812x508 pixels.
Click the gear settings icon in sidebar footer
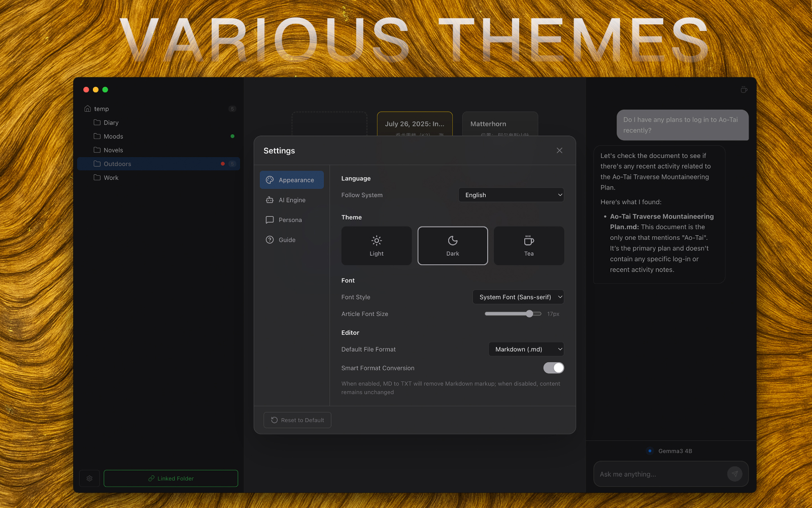89,479
